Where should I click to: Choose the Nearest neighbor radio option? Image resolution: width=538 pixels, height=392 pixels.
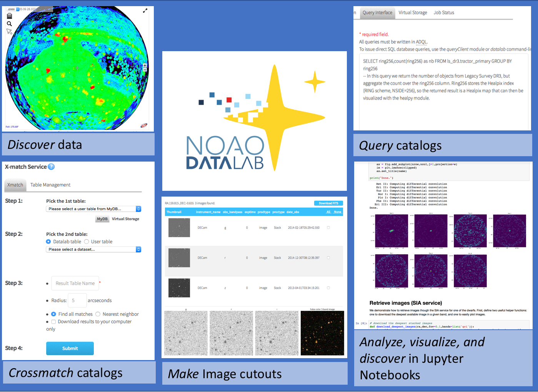click(98, 314)
